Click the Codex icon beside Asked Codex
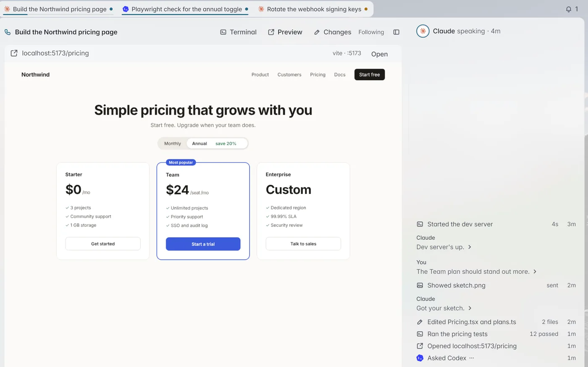The height and width of the screenshot is (367, 588). click(x=420, y=358)
